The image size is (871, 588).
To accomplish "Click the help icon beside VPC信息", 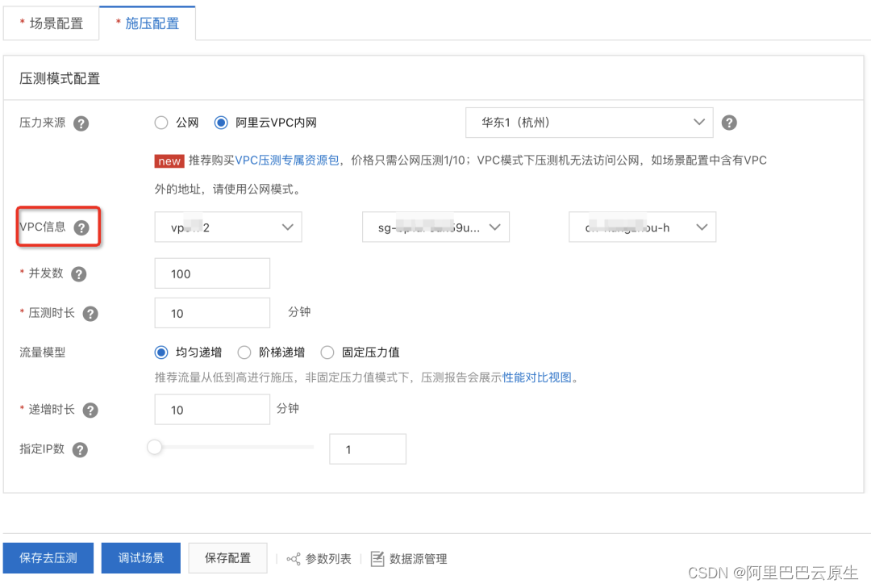I will (x=81, y=227).
